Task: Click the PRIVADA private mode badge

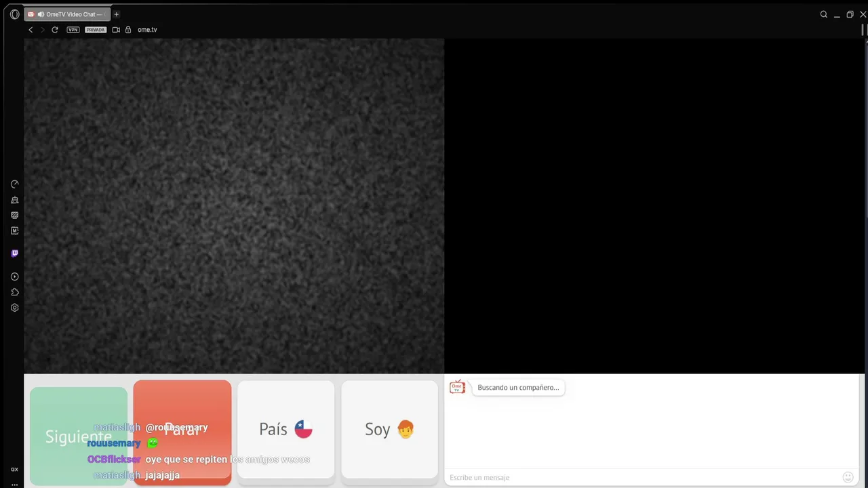Action: click(96, 30)
